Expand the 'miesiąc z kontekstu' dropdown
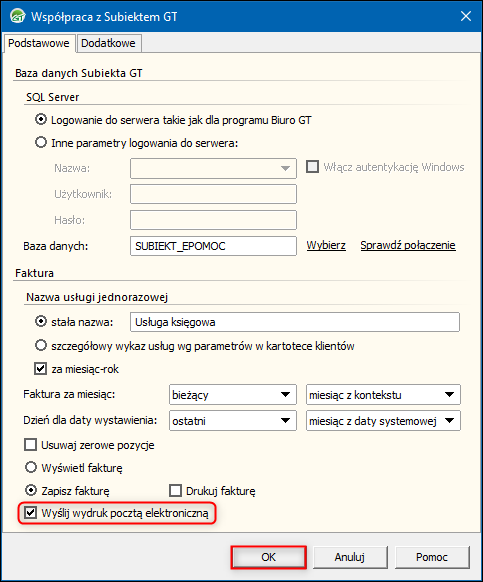 pyautogui.click(x=383, y=395)
